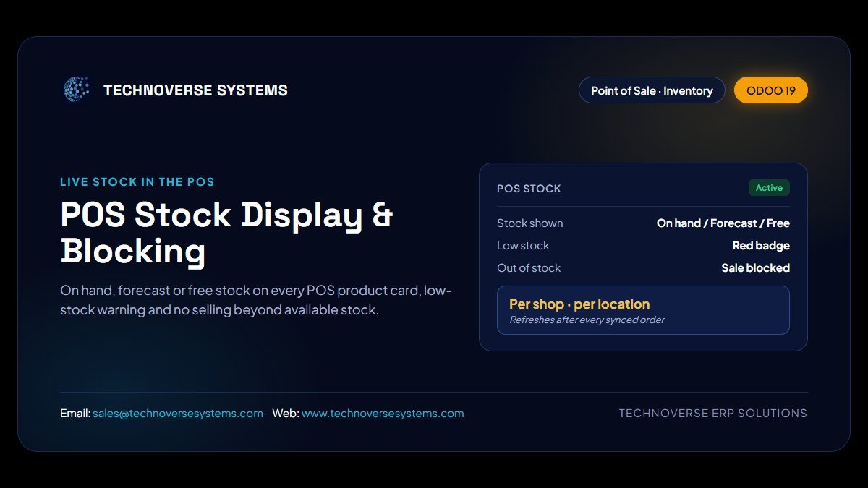Click the Technoverse globe logo icon
Screen dimensions: 868x488
76,90
